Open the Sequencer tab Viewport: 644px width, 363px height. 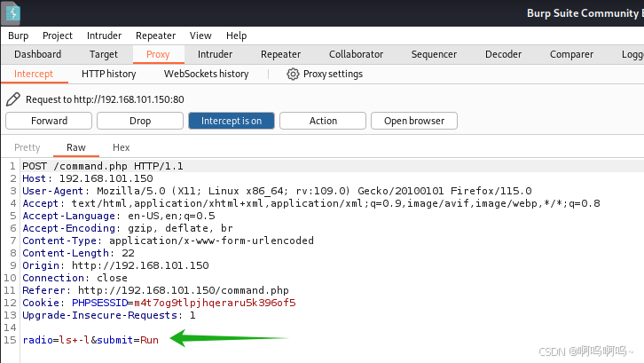[x=434, y=54]
